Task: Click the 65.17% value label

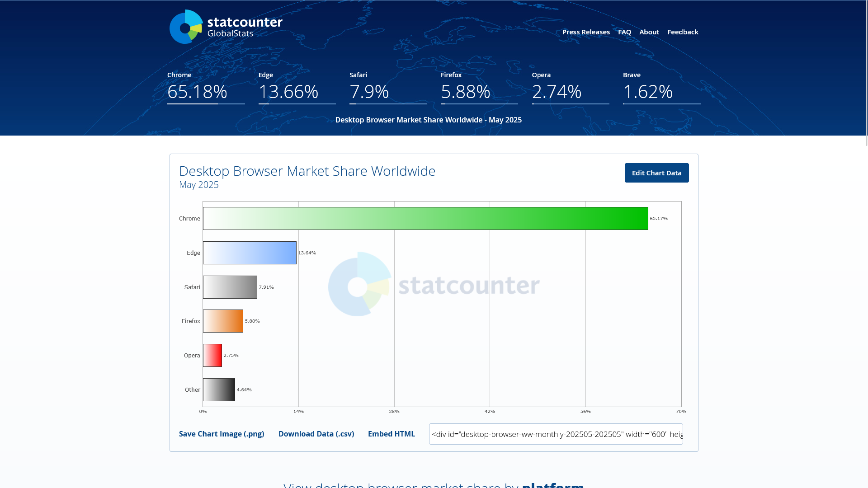Action: (x=659, y=219)
